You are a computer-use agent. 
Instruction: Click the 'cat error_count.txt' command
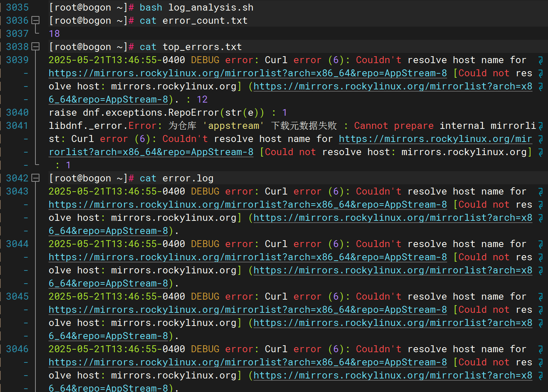pos(193,20)
